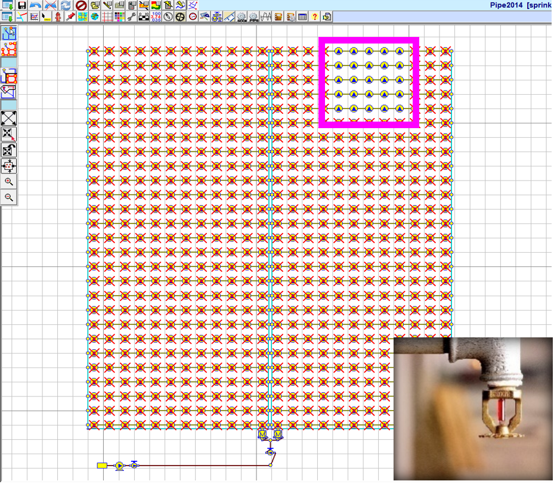The image size is (554, 484).
Task: Click the pump symbol near the supply line
Action: 119,466
